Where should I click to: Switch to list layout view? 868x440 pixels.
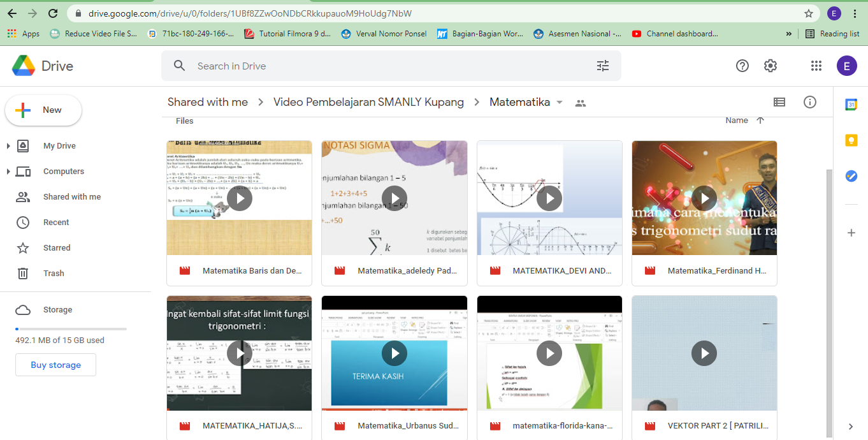point(779,102)
